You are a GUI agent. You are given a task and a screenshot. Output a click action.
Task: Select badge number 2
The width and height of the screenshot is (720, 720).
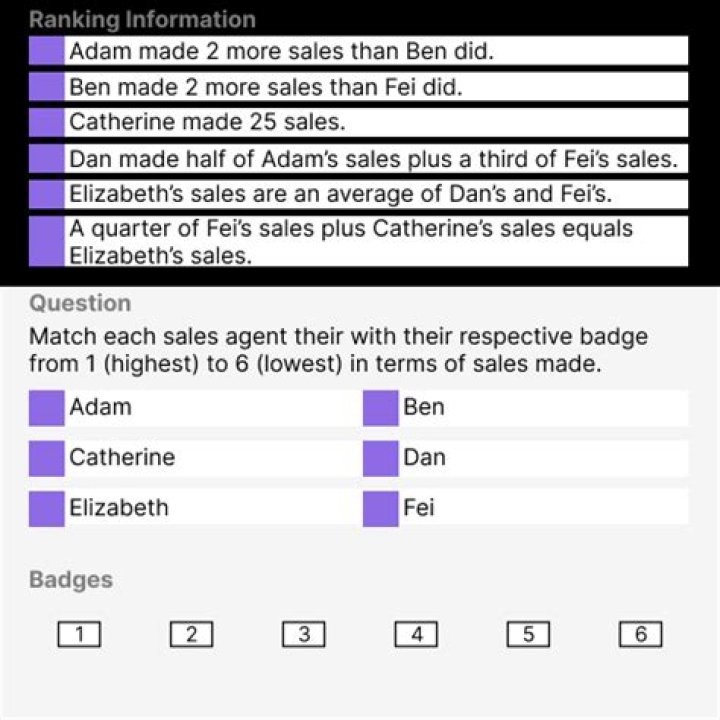pos(191,634)
